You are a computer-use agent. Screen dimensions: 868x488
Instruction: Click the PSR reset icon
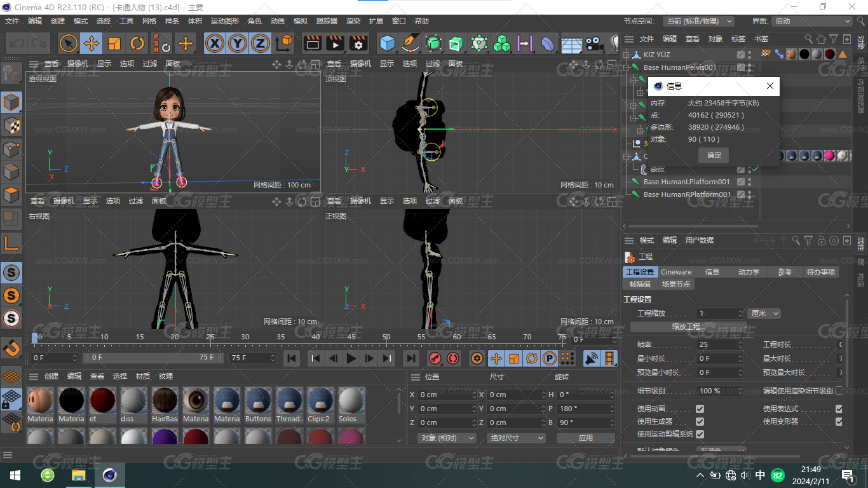point(161,43)
